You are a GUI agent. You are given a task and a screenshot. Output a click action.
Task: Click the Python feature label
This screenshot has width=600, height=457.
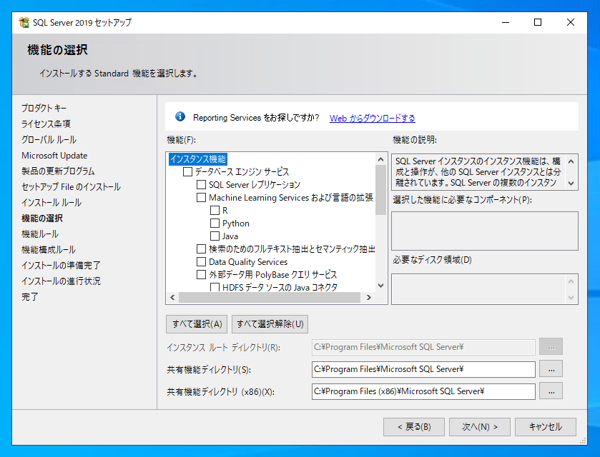(x=236, y=223)
